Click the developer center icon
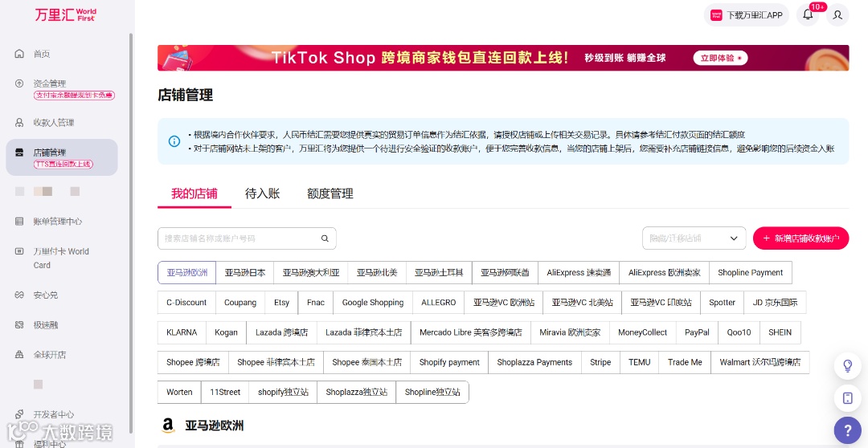 pos(19,414)
